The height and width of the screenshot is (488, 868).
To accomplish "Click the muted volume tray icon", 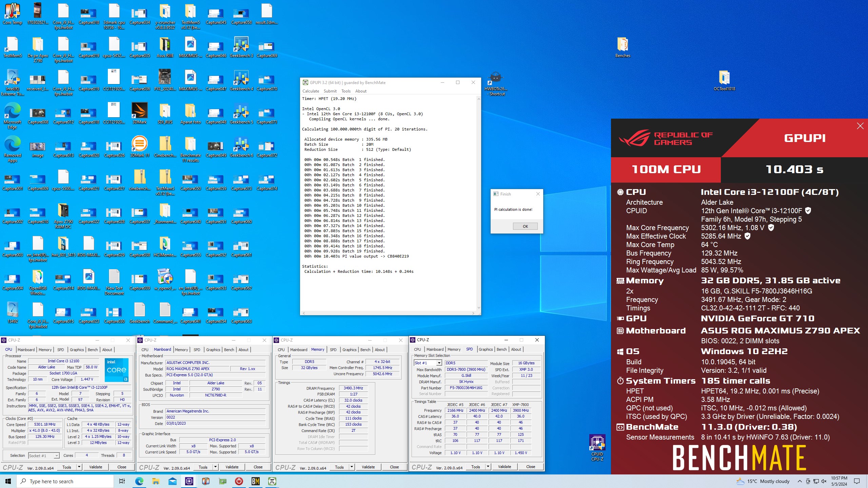I will click(824, 481).
